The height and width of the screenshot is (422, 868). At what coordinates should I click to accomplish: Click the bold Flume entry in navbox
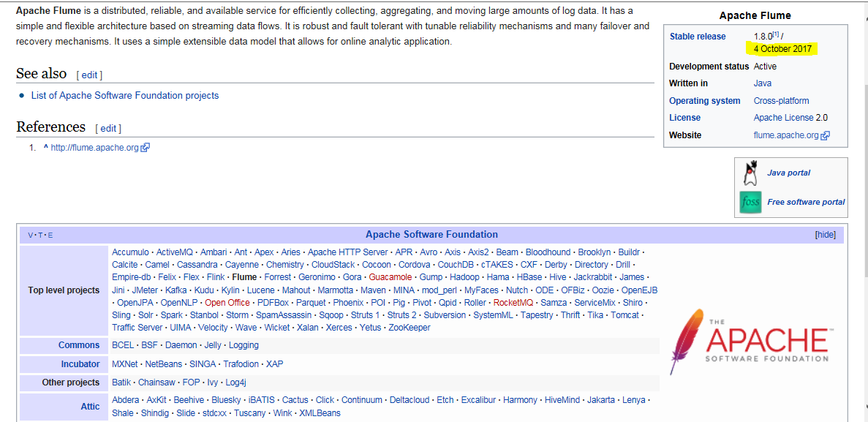coord(244,277)
